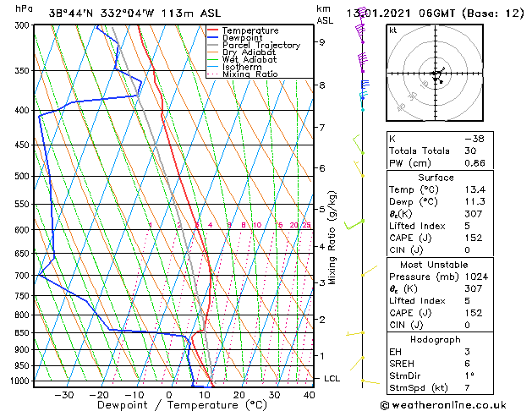Click the "Temp (°C)" row label
Viewport: 532px width, 411px height.
(x=414, y=189)
